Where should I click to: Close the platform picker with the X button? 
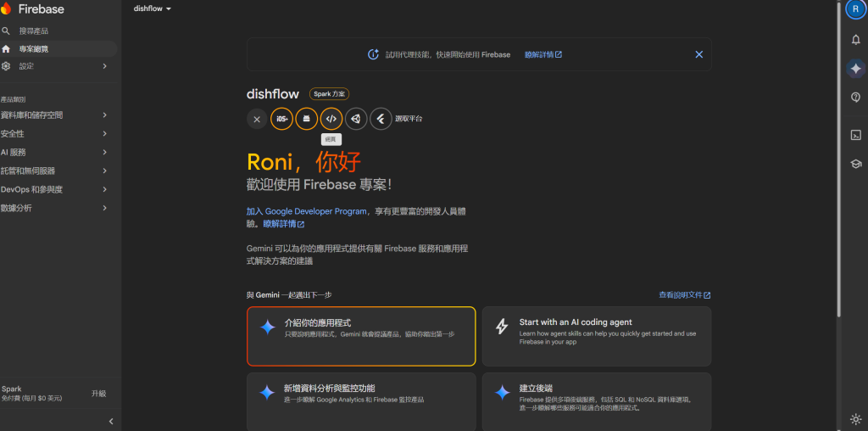[x=257, y=119]
